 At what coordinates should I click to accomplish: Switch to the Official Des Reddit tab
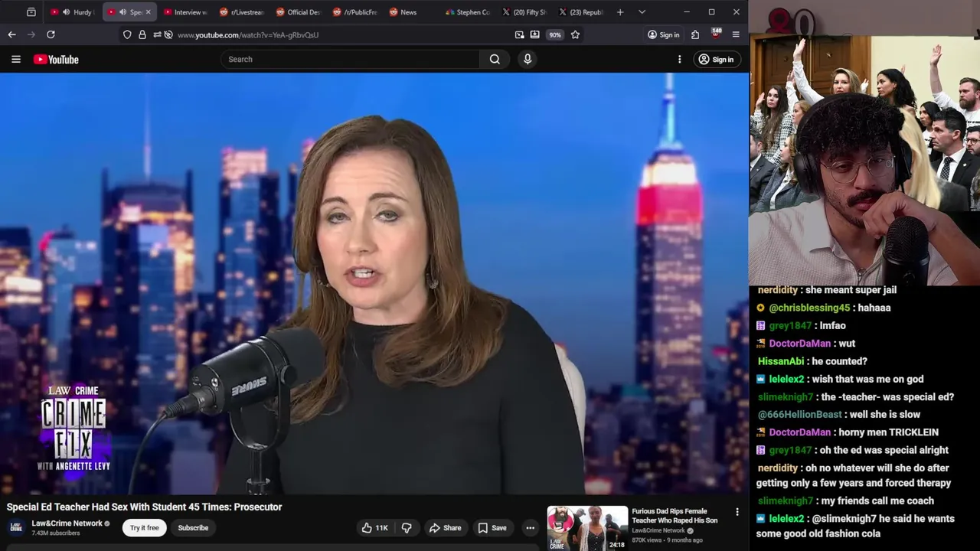[297, 12]
